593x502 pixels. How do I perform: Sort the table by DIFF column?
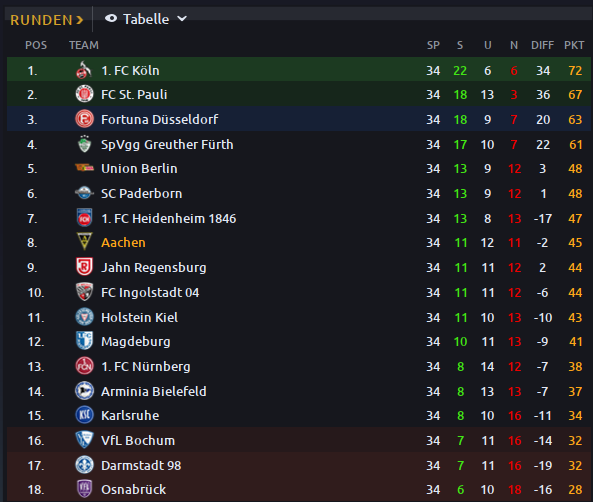coord(542,45)
